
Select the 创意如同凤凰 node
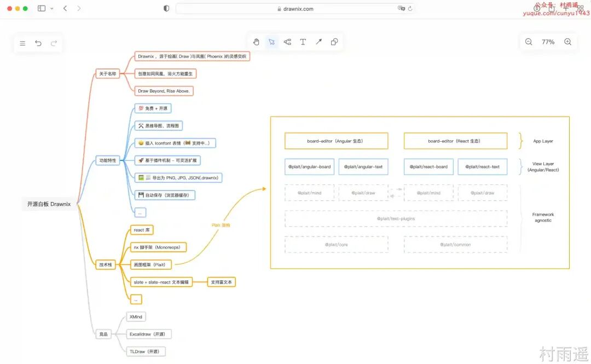tap(165, 73)
